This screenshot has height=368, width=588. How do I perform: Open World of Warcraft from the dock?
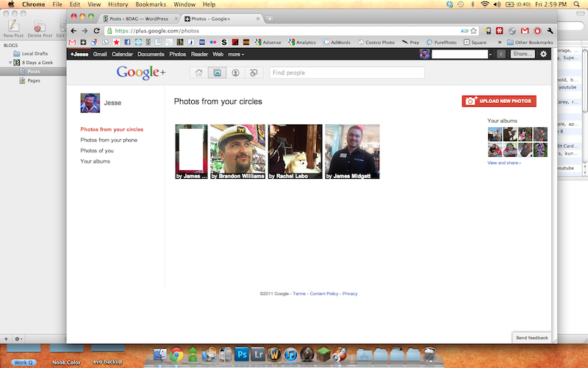(274, 354)
